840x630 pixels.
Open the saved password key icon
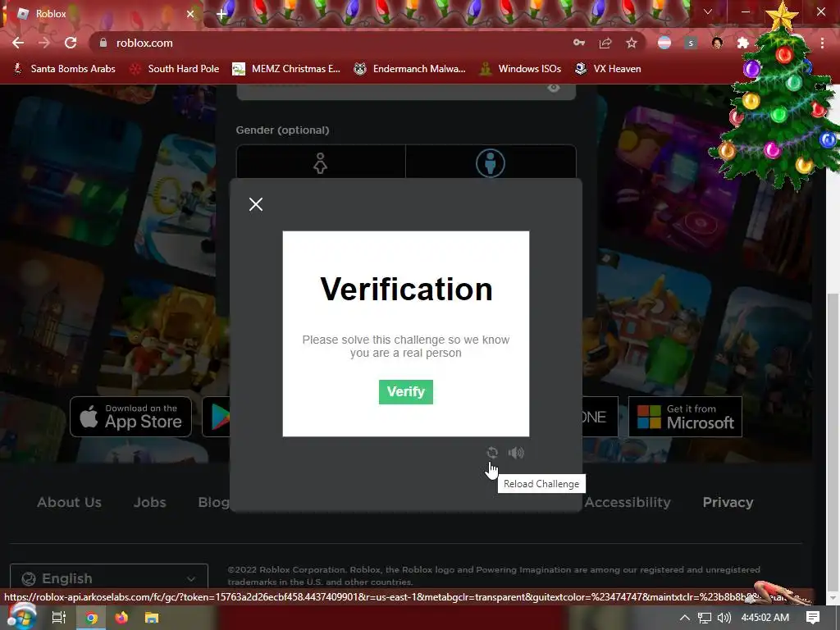[x=579, y=43]
